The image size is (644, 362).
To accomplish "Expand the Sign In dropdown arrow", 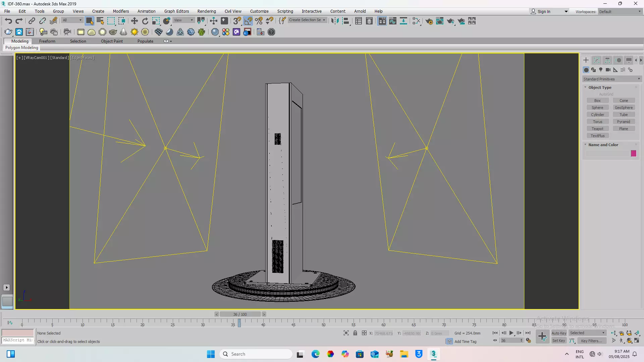I will (566, 11).
